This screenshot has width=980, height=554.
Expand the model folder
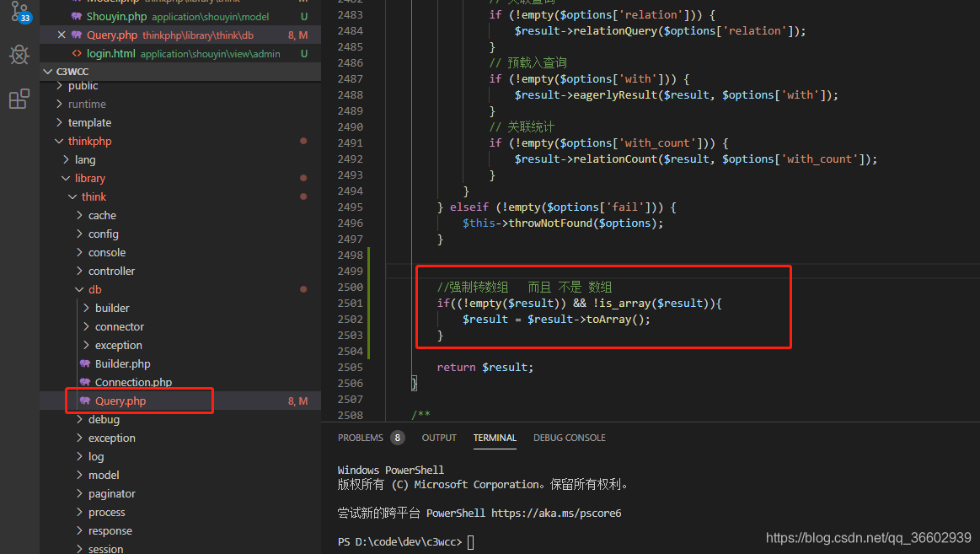point(104,474)
